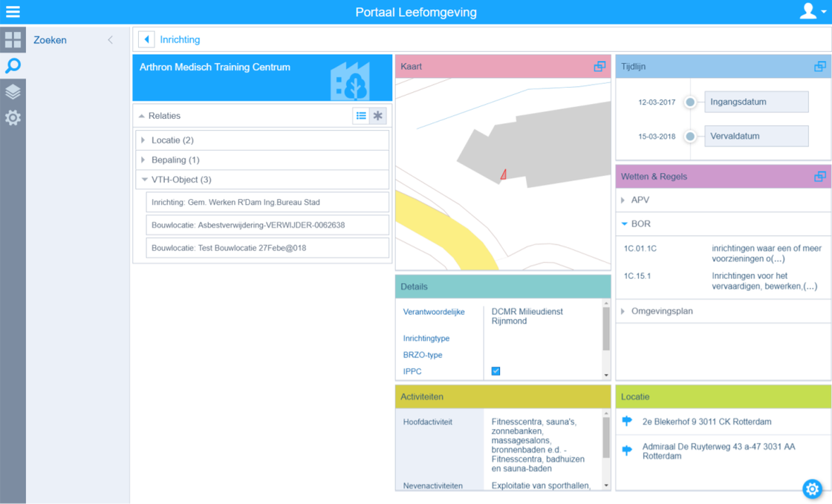Expand the APV rules section
Viewport: 832px width, 504px height.
tap(724, 200)
